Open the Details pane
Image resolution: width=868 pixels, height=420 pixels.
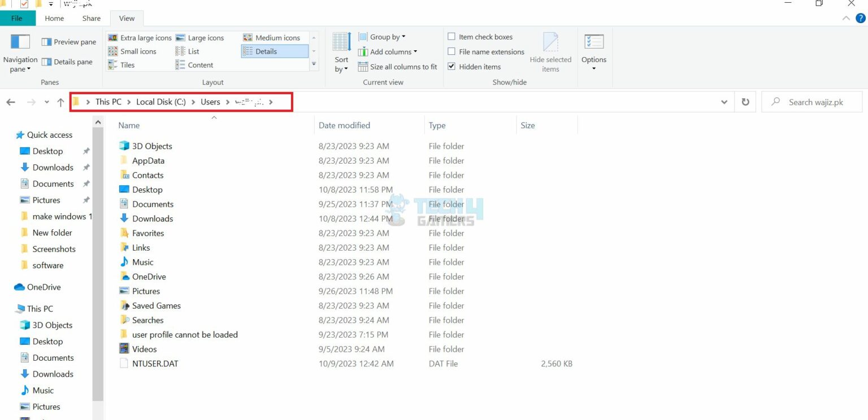tap(68, 62)
